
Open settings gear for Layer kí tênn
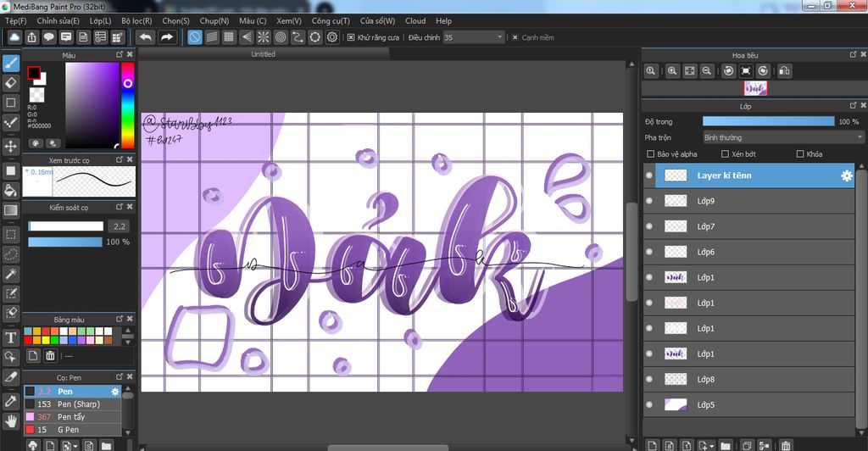847,175
